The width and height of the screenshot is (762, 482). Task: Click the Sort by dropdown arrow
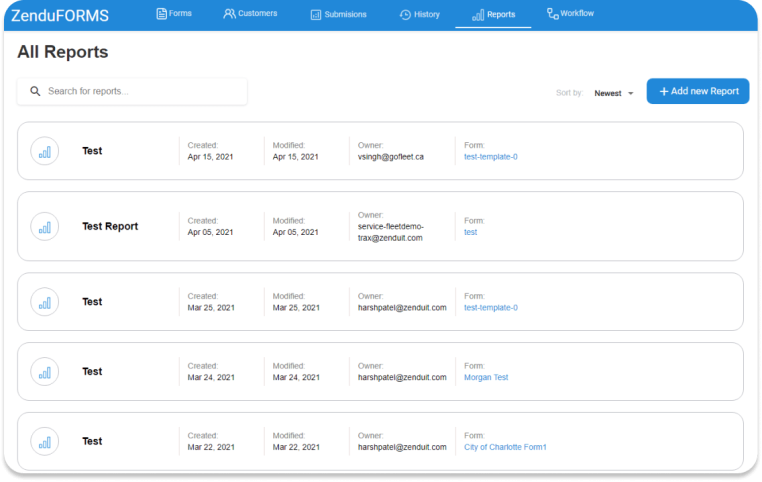pyautogui.click(x=630, y=93)
